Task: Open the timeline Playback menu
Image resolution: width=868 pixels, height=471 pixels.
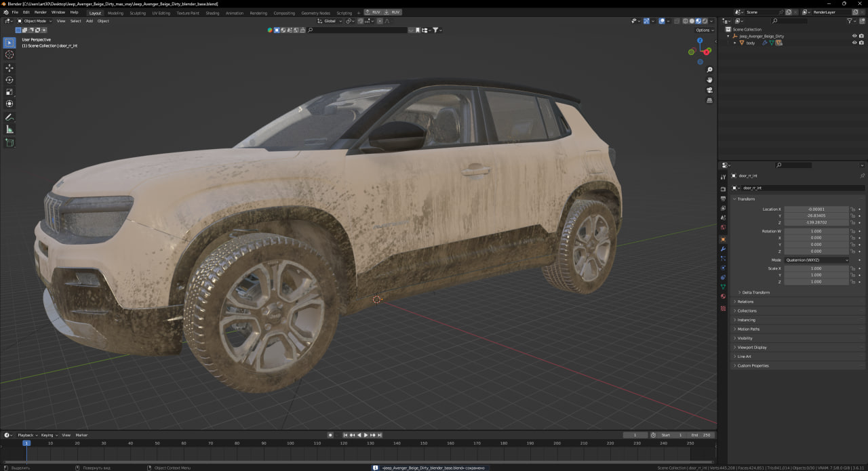Action: pos(27,435)
